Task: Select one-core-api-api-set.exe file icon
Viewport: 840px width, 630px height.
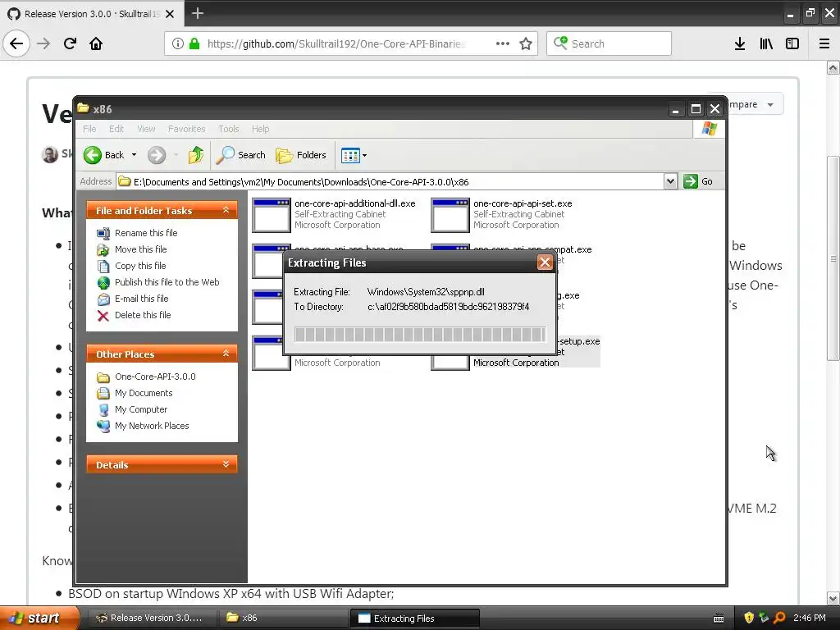Action: click(x=450, y=216)
